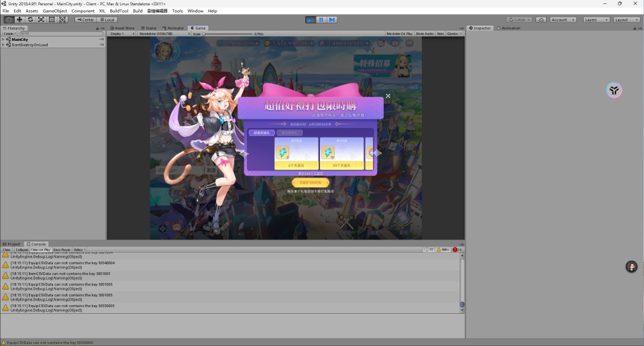Image resolution: width=644 pixels, height=346 pixels.
Task: Toggle Stats overlay
Action: tap(440, 34)
